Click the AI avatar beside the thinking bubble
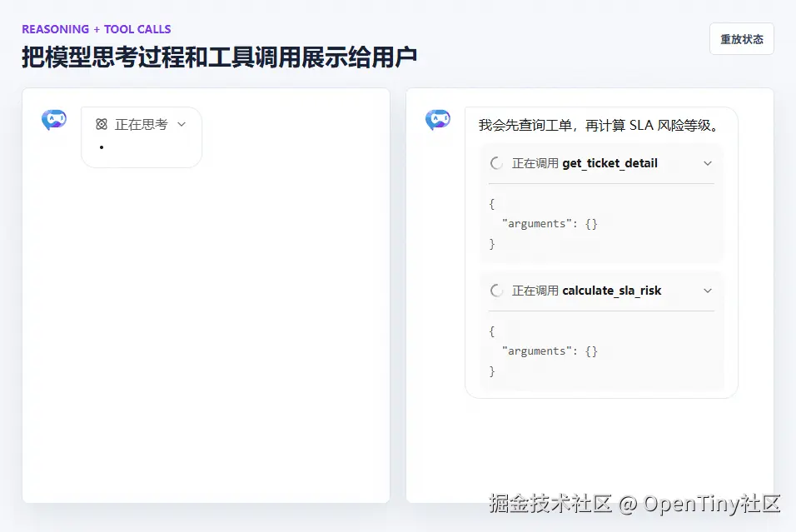The image size is (796, 532). click(53, 119)
